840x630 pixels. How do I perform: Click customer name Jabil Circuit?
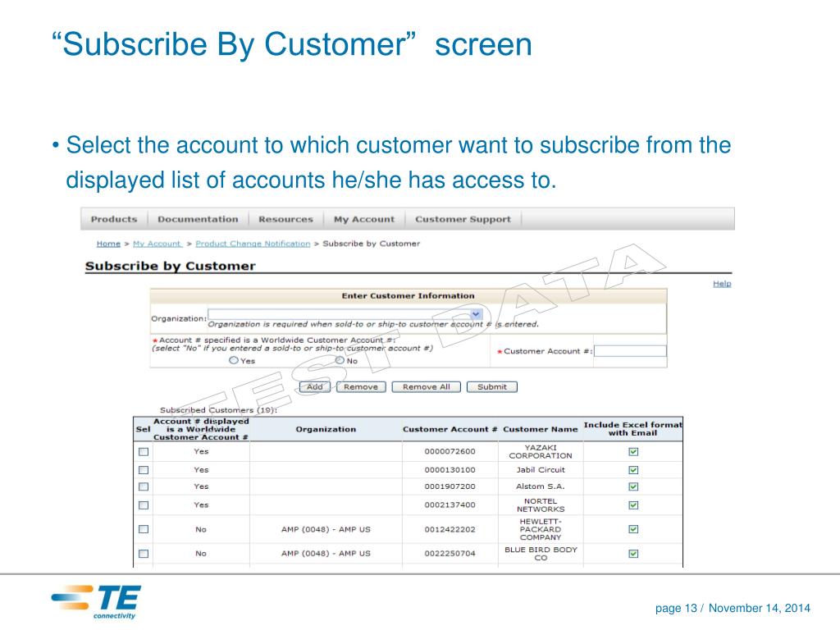(x=541, y=470)
